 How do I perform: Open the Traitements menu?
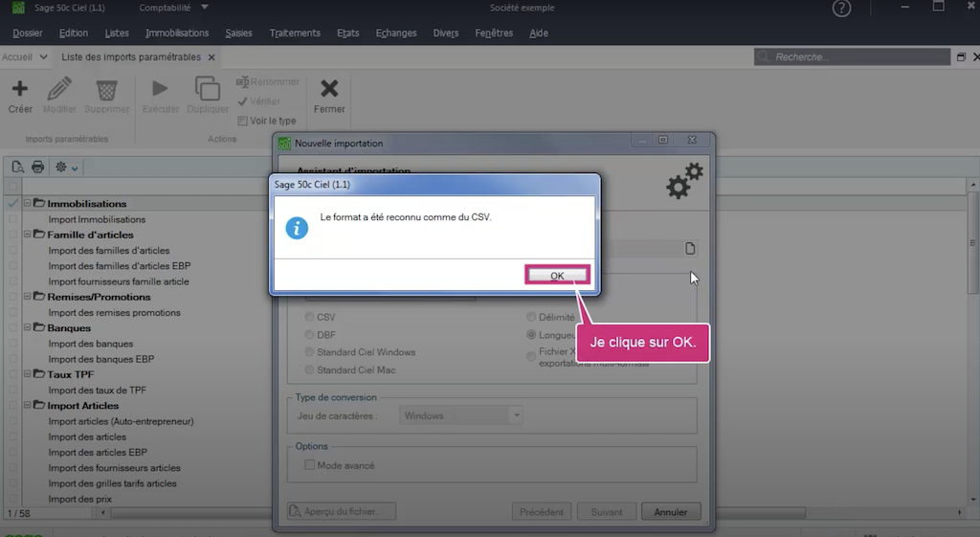295,34
